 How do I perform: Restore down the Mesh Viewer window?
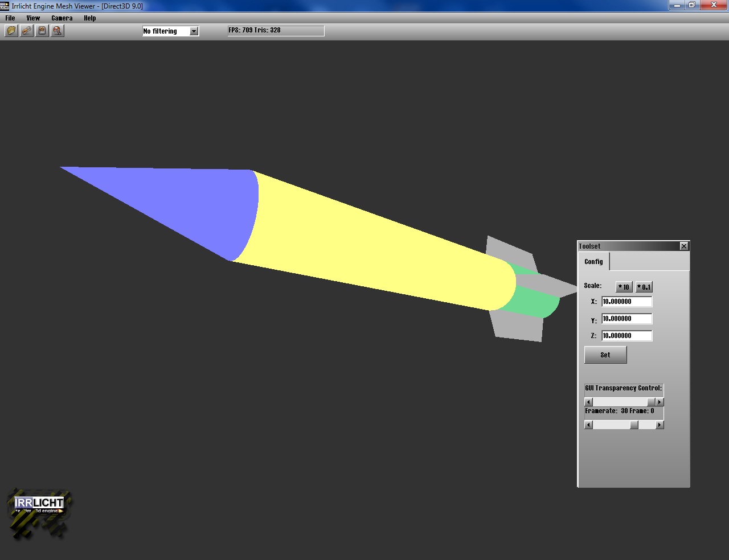pos(691,5)
